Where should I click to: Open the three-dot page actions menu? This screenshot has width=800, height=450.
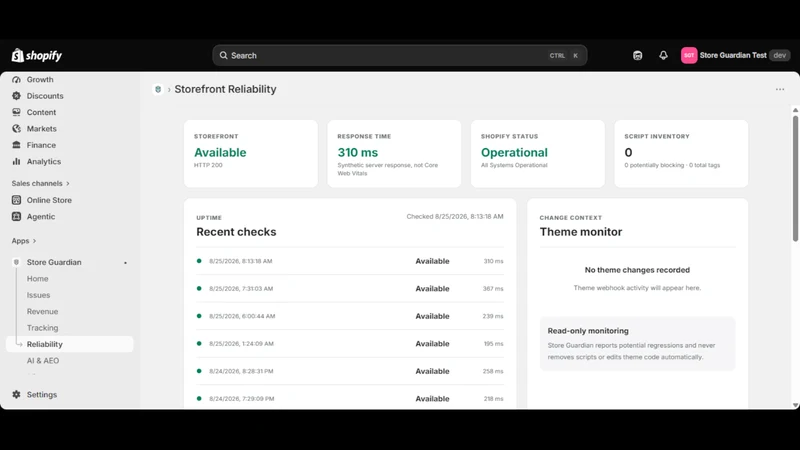(x=780, y=89)
